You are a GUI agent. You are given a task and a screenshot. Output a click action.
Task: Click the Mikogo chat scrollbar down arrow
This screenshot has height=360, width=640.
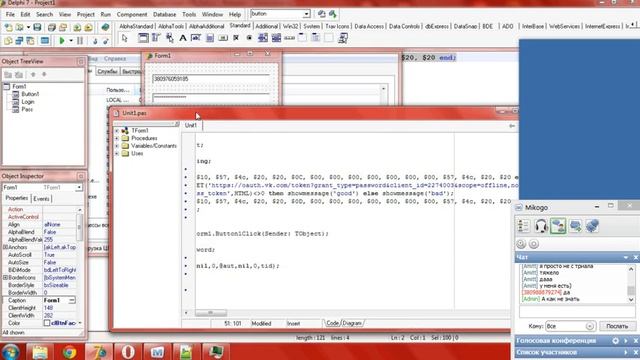click(631, 299)
